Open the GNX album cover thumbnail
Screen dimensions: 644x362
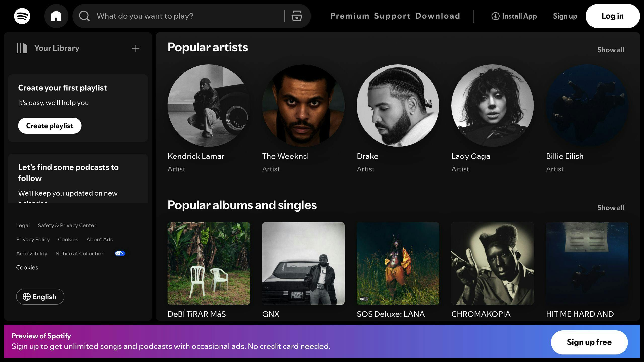(303, 263)
